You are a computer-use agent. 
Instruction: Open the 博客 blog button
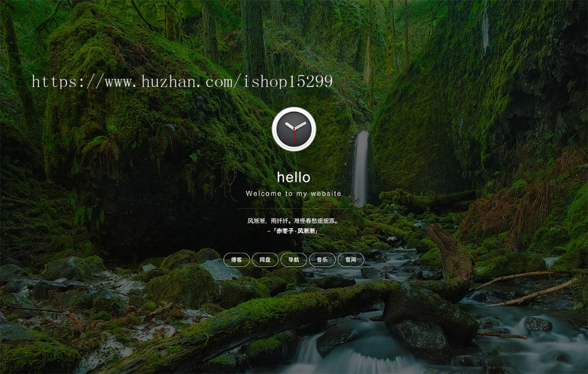pos(237,260)
